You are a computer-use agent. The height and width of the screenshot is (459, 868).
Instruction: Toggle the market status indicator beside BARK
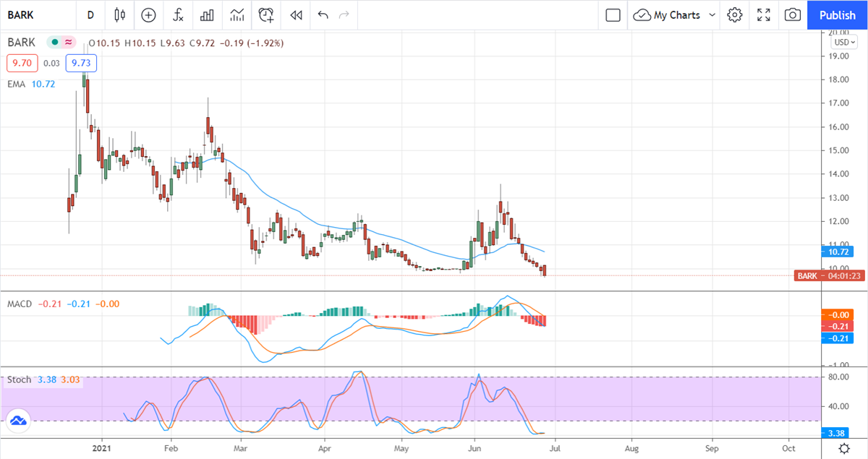tap(54, 43)
